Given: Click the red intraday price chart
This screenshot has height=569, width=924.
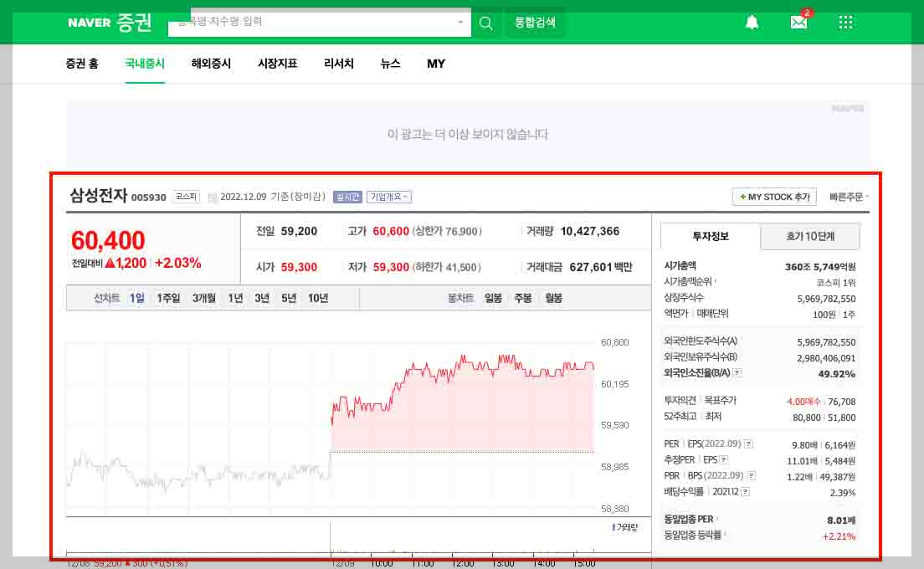Looking at the screenshot, I should [x=463, y=403].
